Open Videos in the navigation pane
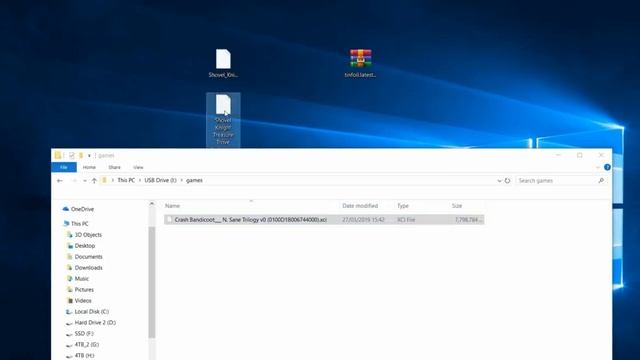The image size is (640, 360). click(x=82, y=301)
